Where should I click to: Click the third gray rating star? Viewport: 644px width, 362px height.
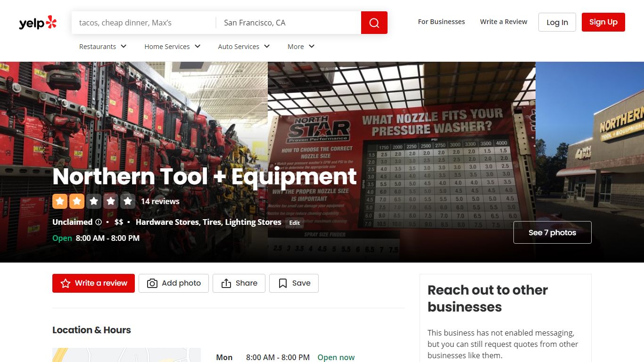coord(94,201)
